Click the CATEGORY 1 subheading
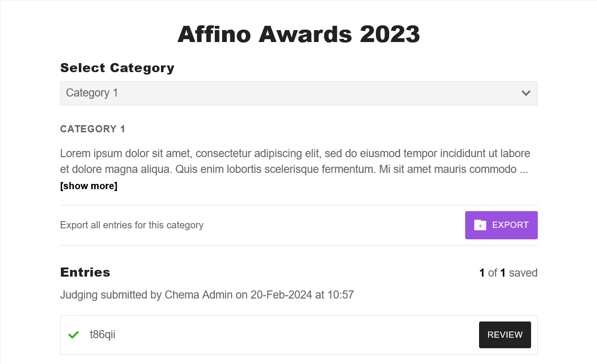The width and height of the screenshot is (597, 364). (93, 129)
